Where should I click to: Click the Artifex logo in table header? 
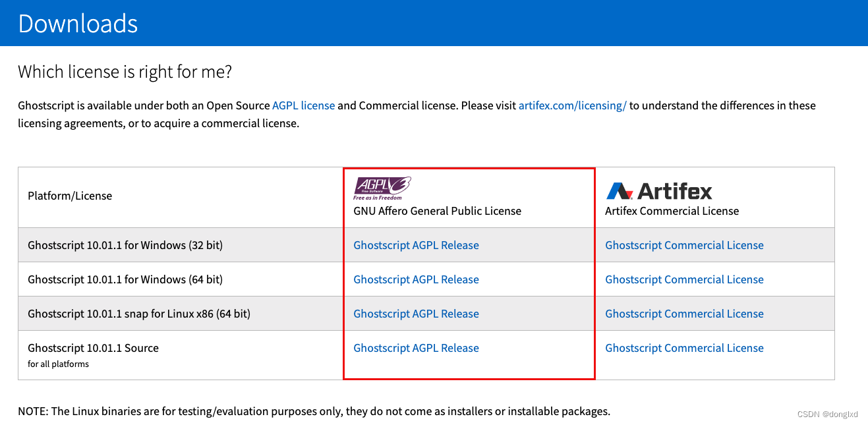[659, 191]
